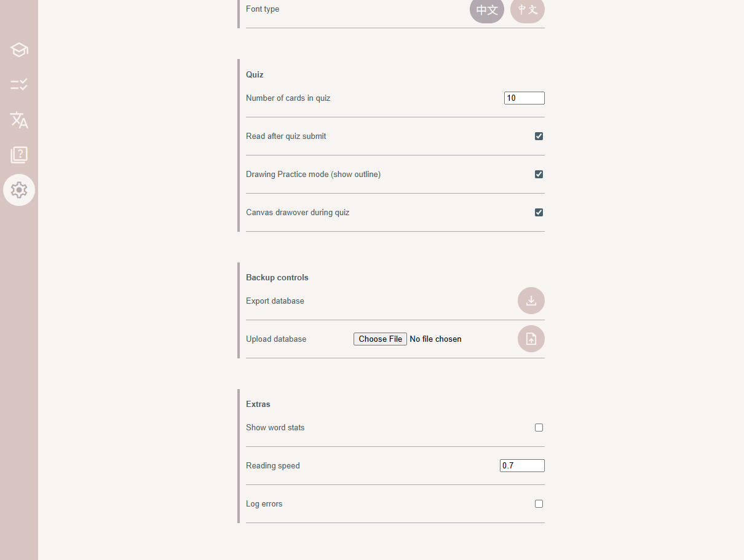
Task: Select the checklist quiz icon in sidebar
Action: 19,84
